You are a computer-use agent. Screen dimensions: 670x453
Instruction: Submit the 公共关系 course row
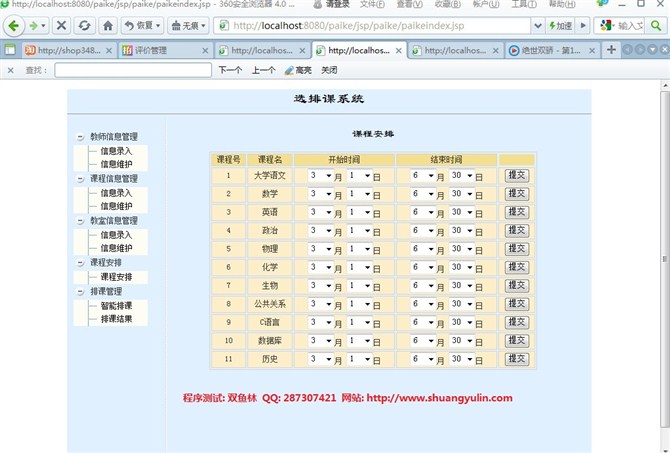(517, 304)
